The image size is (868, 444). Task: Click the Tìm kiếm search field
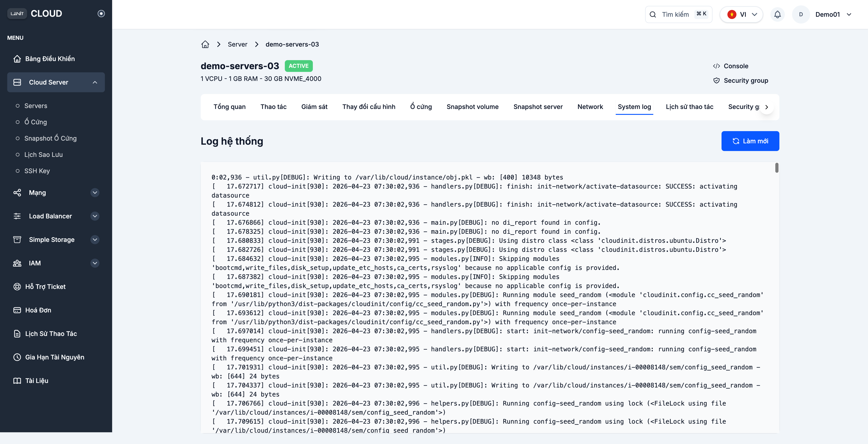tap(679, 14)
